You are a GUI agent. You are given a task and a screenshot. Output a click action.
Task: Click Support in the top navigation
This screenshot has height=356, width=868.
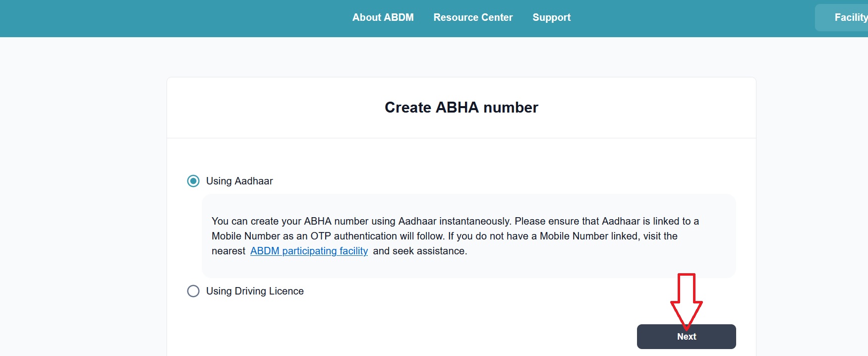[551, 17]
